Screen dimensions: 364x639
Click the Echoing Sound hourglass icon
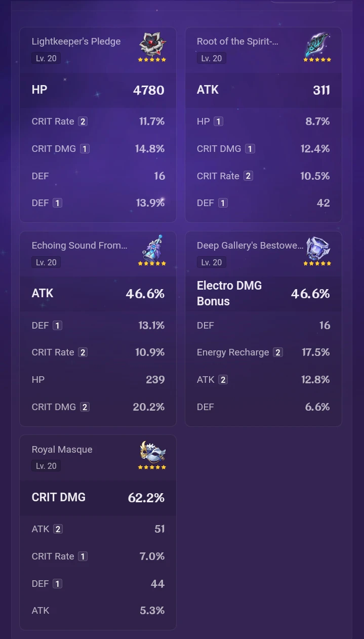(x=152, y=248)
